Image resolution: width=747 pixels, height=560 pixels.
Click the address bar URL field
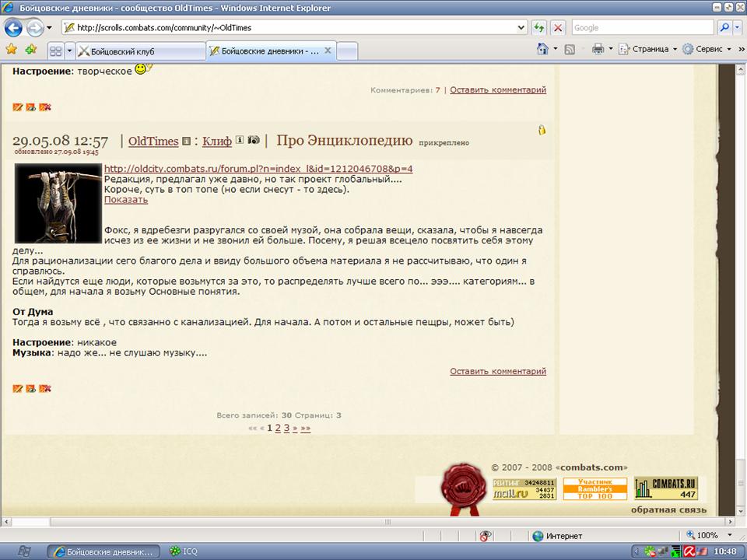point(289,28)
